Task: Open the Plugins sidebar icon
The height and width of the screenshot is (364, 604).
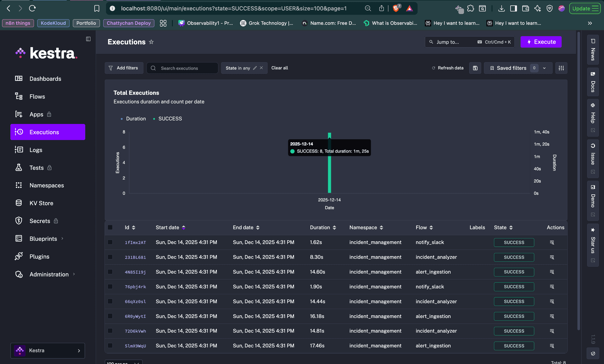Action: pos(19,256)
